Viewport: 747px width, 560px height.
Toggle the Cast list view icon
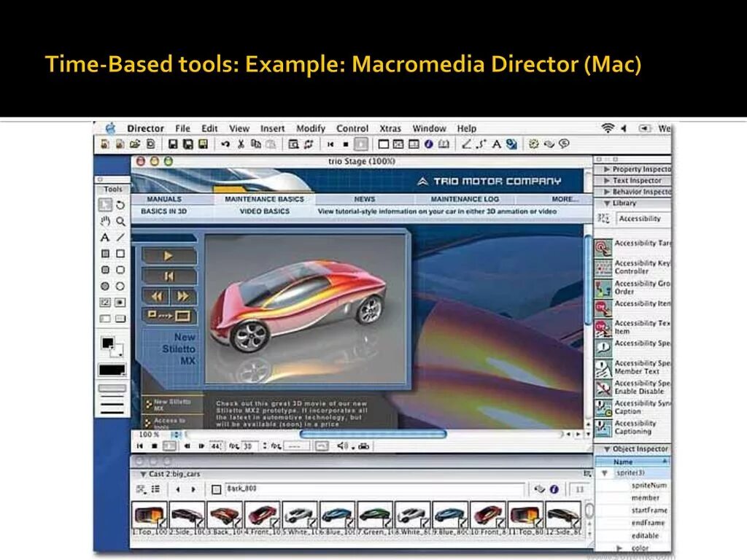[x=156, y=489]
